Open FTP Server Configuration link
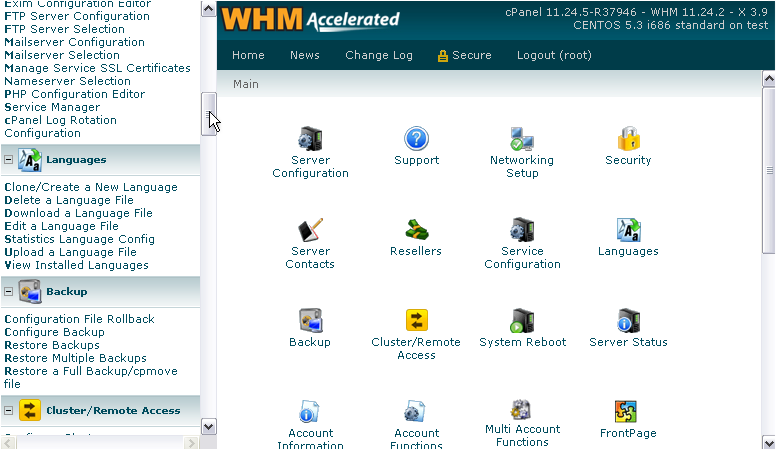This screenshot has height=450, width=776. (77, 16)
